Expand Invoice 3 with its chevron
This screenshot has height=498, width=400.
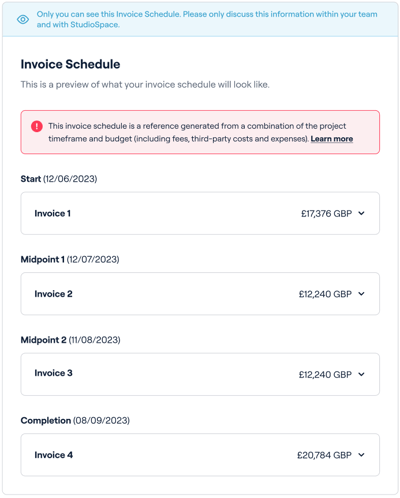361,374
